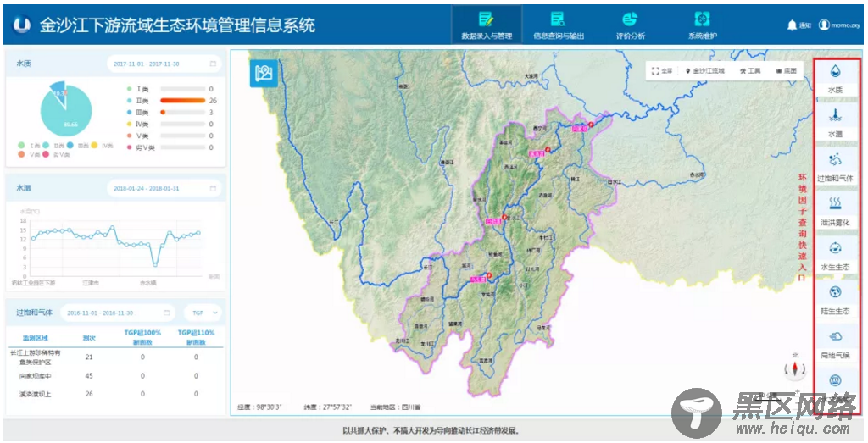Click the TGP超100%断面数 column header
Image resolution: width=868 pixels, height=443 pixels.
(142, 337)
